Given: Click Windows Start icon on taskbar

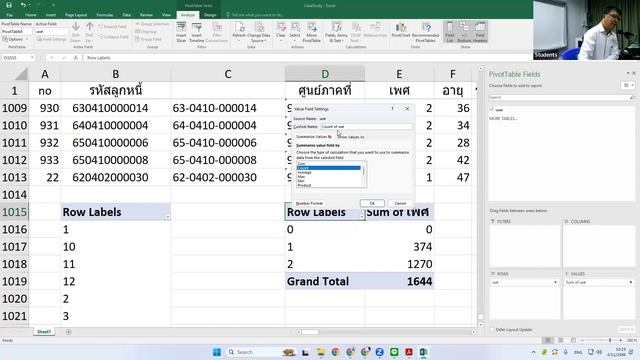Looking at the screenshot, I should coord(217,352).
